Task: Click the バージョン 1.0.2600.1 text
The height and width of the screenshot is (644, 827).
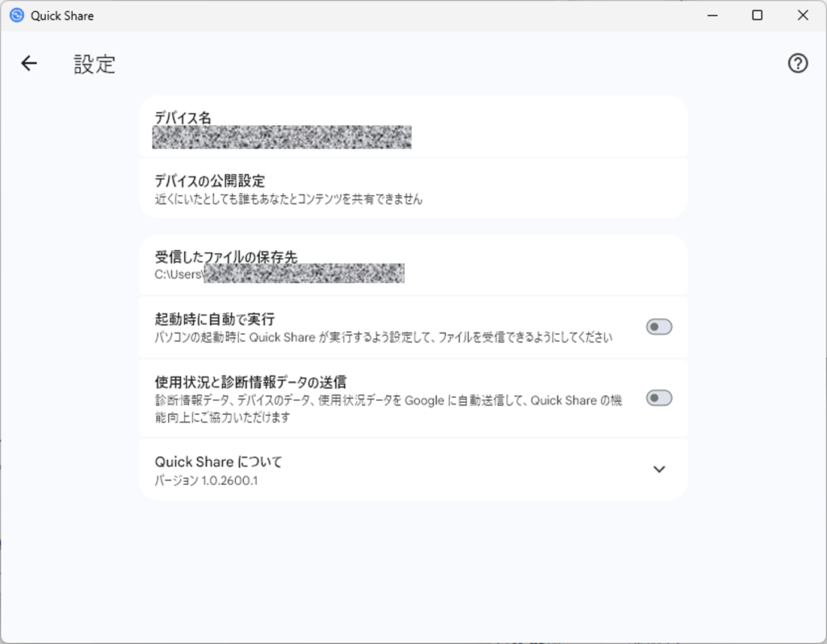Action: pyautogui.click(x=206, y=481)
